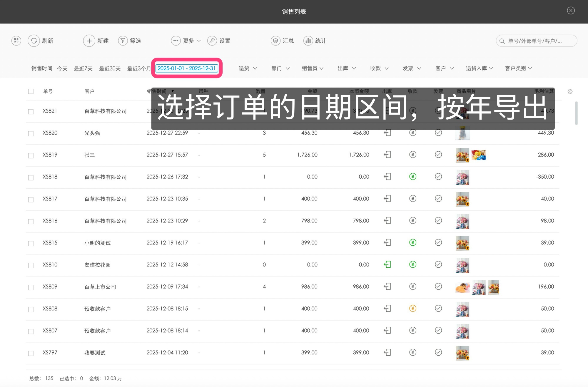Toggle the select-all header checkbox
This screenshot has width=588, height=387.
[x=31, y=91]
